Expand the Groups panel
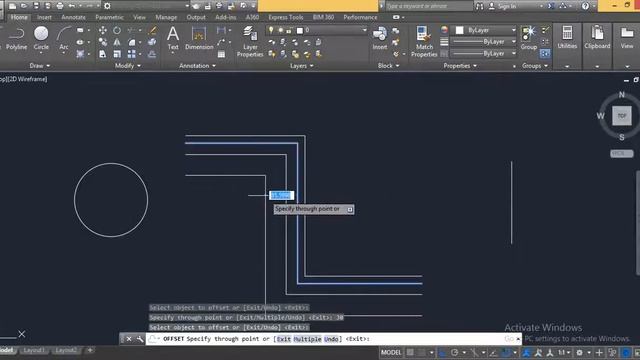The image size is (640, 360). point(535,66)
